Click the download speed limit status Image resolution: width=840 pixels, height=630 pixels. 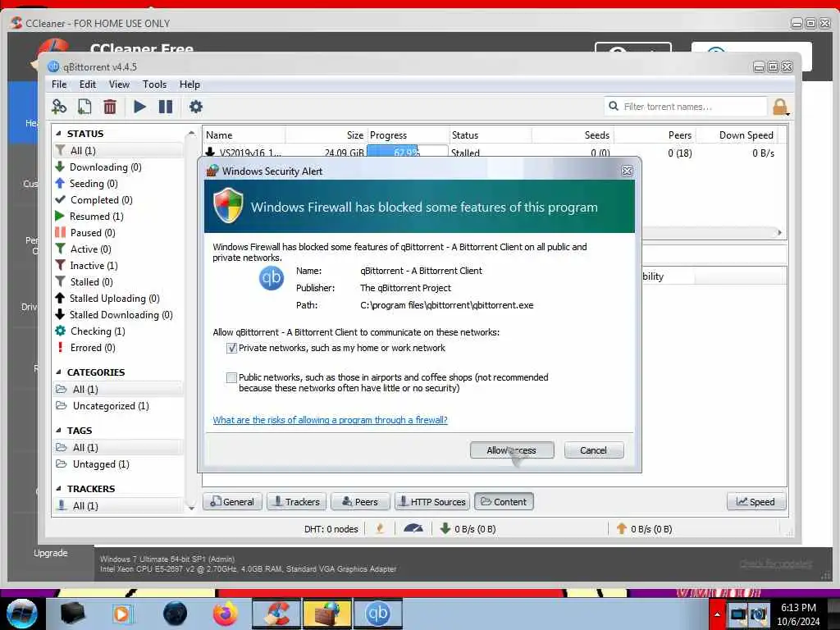click(468, 529)
